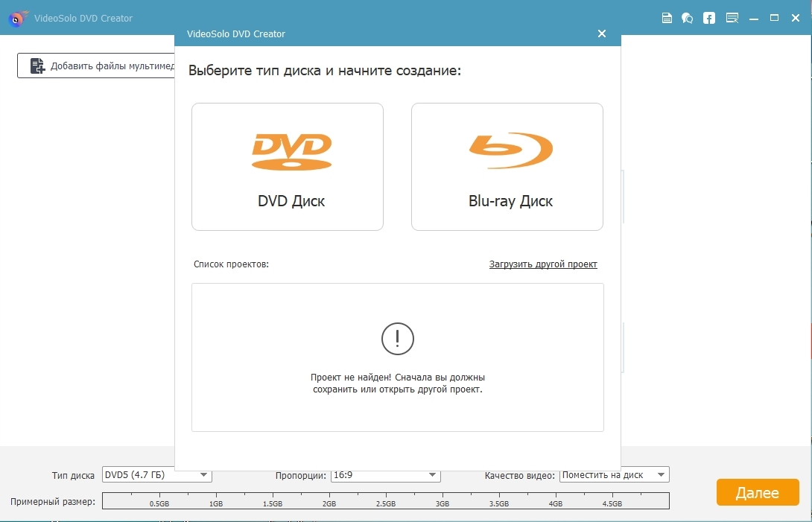This screenshot has width=812, height=522.
Task: Click the empty project list area
Action: (397, 410)
